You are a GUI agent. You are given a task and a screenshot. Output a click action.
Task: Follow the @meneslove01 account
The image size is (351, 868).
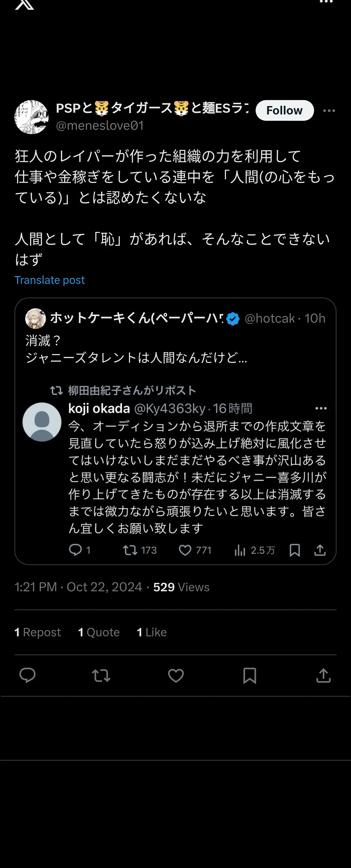click(x=284, y=111)
